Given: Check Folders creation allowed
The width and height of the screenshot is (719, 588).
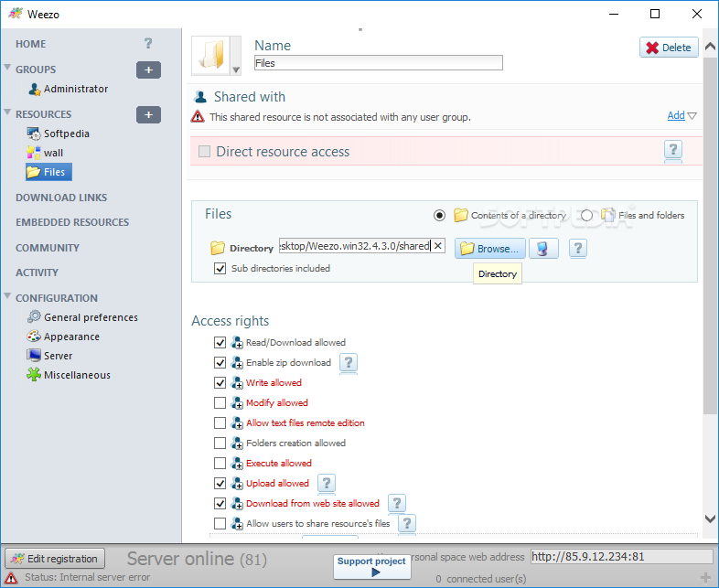Looking at the screenshot, I should (220, 444).
